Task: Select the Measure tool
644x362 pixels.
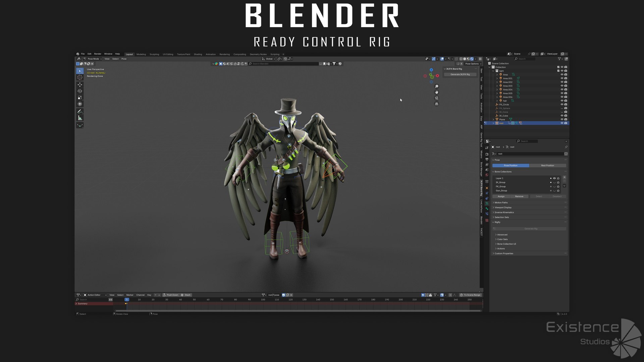Action: 80,118
